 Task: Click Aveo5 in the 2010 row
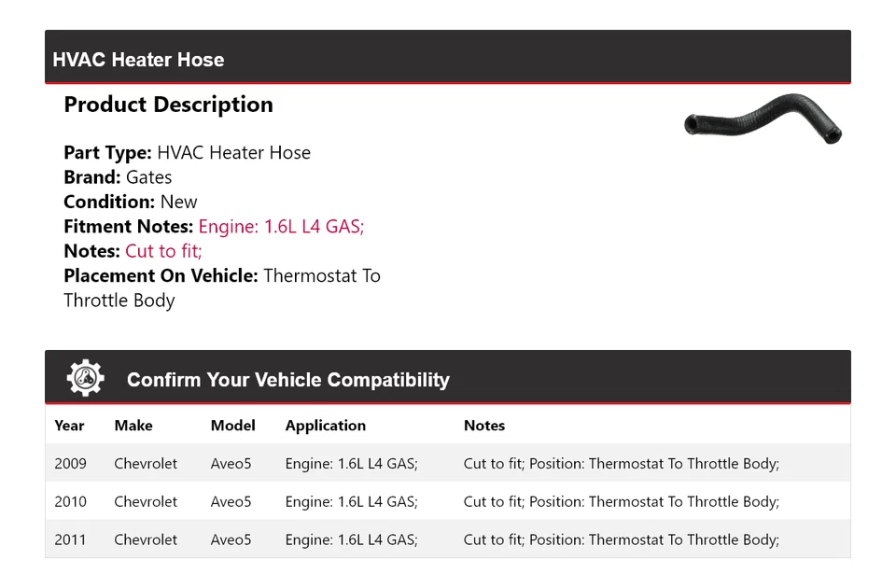[231, 502]
